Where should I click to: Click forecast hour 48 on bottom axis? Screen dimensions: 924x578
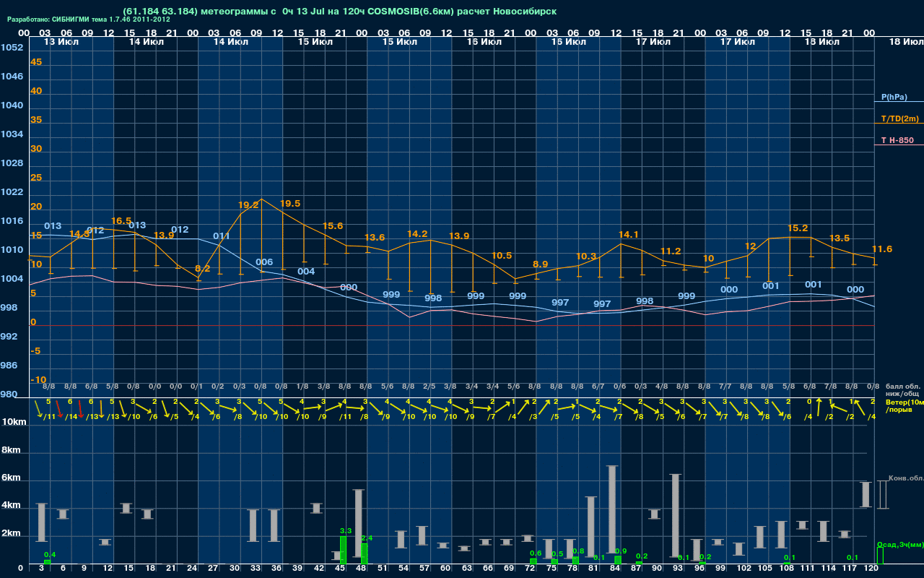click(362, 569)
